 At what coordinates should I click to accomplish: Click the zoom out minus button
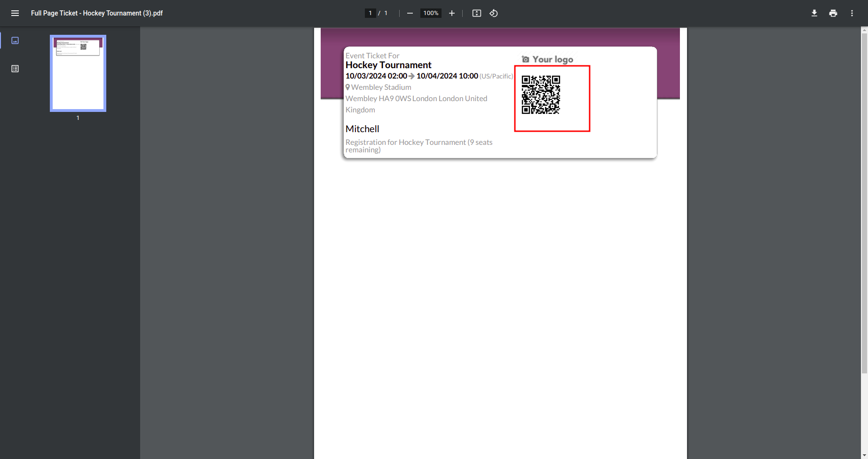click(410, 13)
